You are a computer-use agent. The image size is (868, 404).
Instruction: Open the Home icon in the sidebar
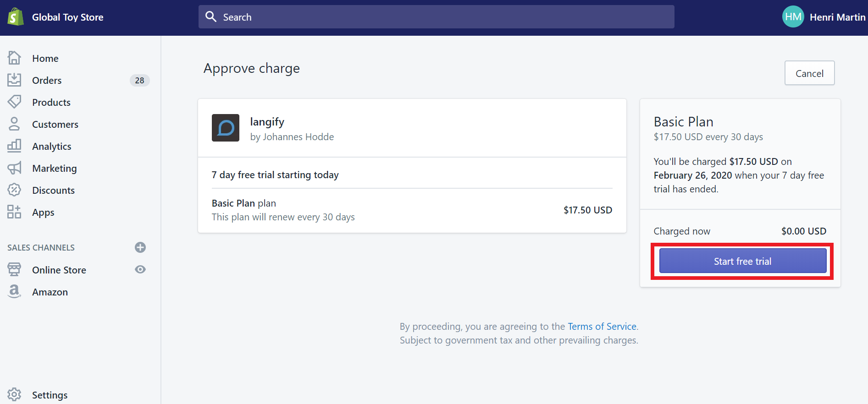click(14, 58)
